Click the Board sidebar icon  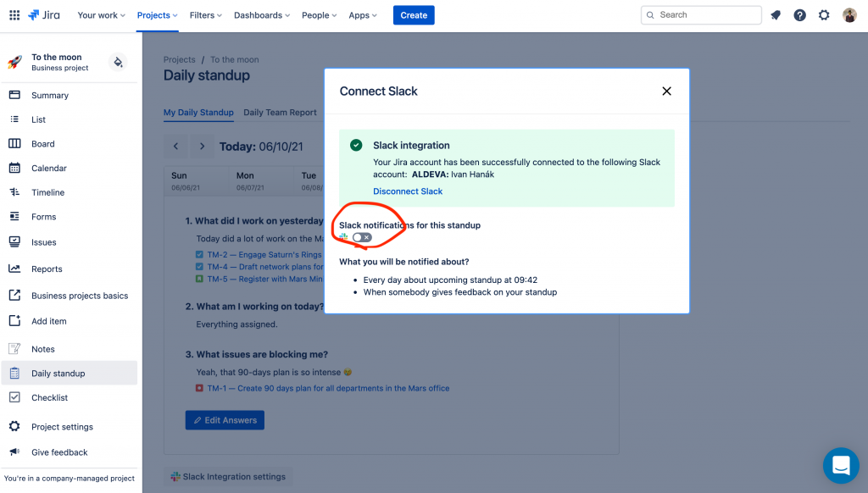[15, 144]
